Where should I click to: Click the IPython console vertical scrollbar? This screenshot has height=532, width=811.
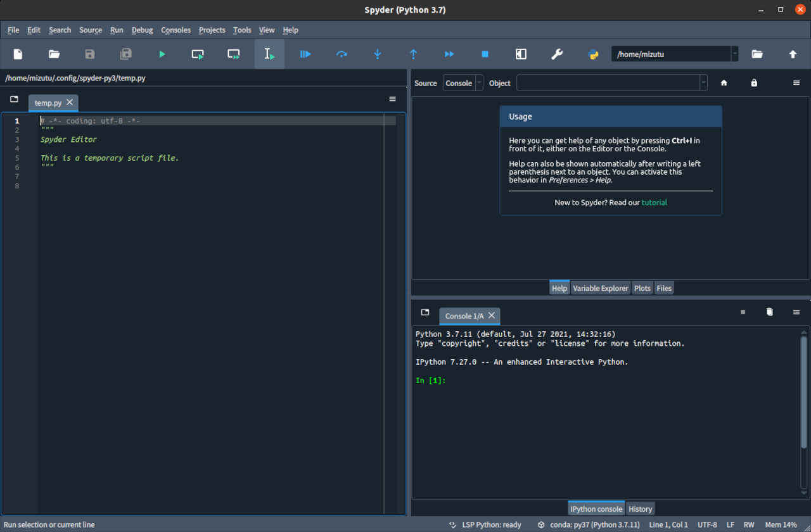[804, 393]
